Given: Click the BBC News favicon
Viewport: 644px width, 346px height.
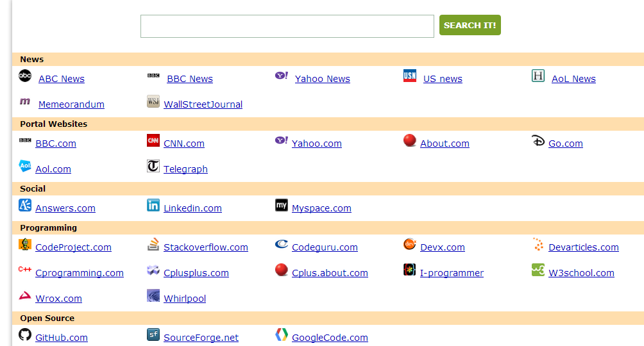Looking at the screenshot, I should click(153, 76).
